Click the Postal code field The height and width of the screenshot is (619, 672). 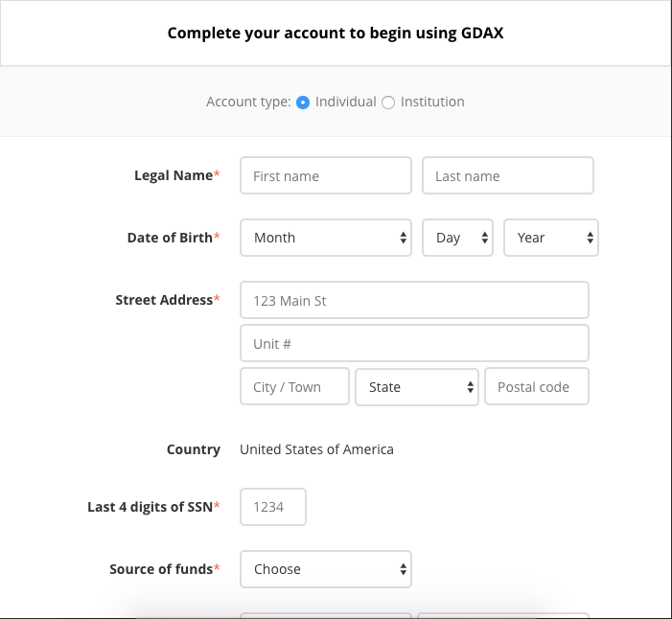tap(536, 387)
